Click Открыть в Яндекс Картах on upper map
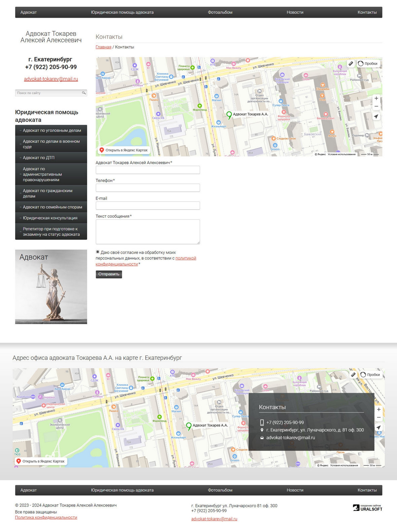The width and height of the screenshot is (397, 532). click(123, 150)
